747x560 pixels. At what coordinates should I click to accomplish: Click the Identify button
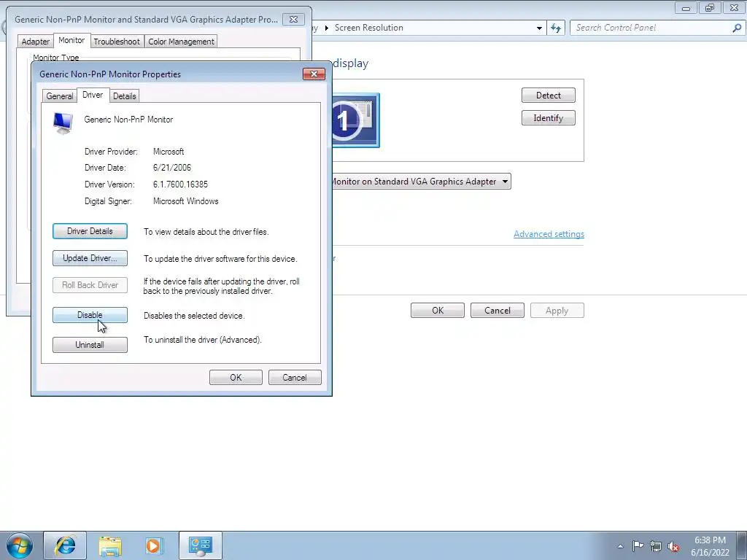[549, 118]
